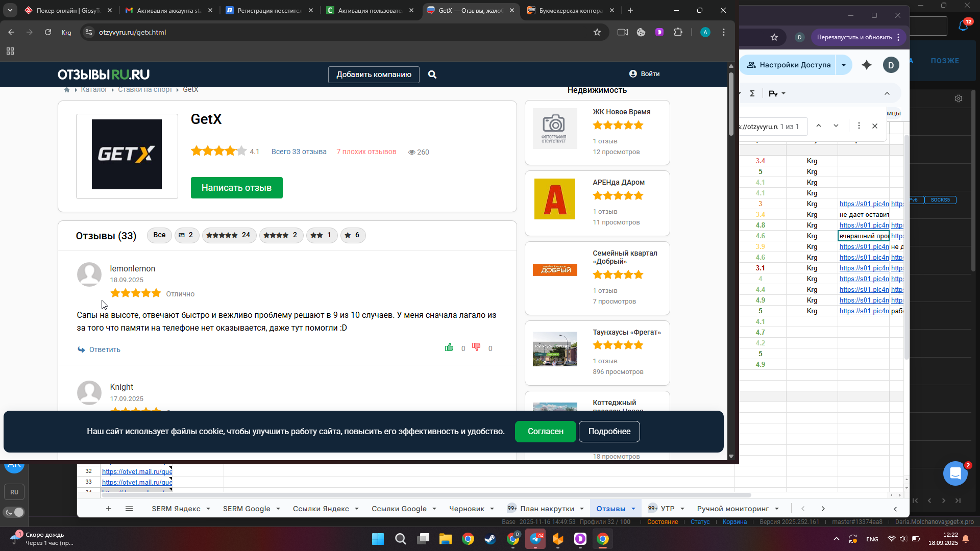
Task: Open the all sheets list icon
Action: pos(129,509)
